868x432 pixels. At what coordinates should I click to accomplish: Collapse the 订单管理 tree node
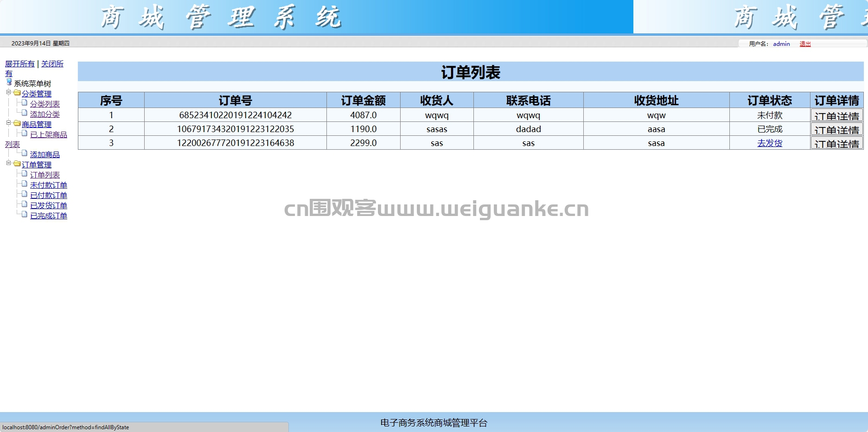(x=8, y=163)
